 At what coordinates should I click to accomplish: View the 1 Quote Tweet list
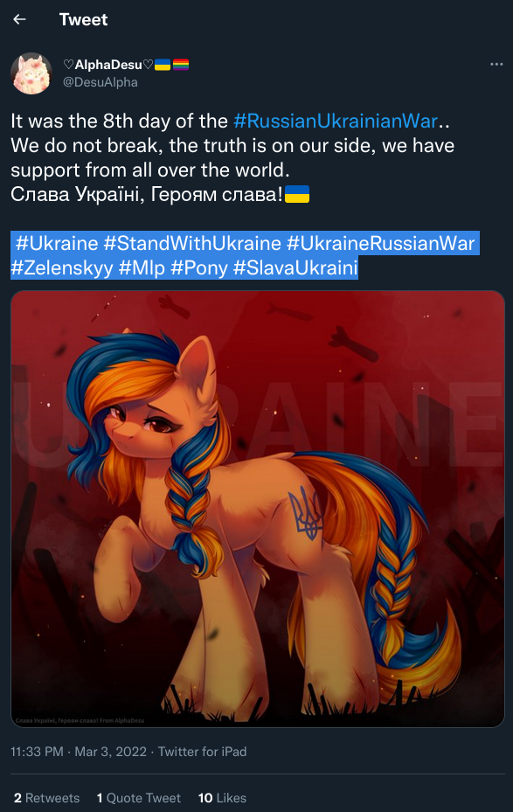139,798
